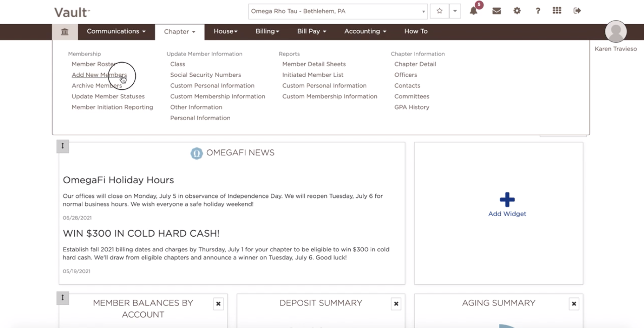Open the messages envelope icon
Viewport: 644px width, 328px height.
coord(496,11)
